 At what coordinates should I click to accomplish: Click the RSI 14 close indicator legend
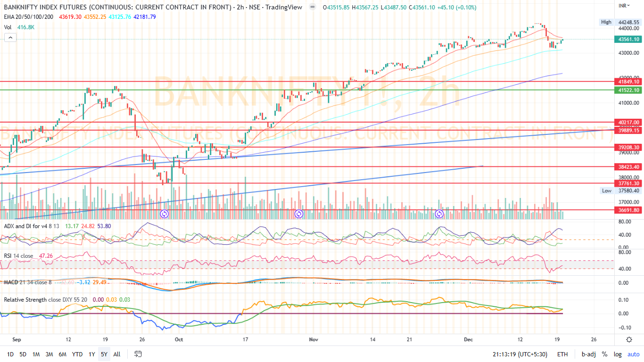point(18,256)
